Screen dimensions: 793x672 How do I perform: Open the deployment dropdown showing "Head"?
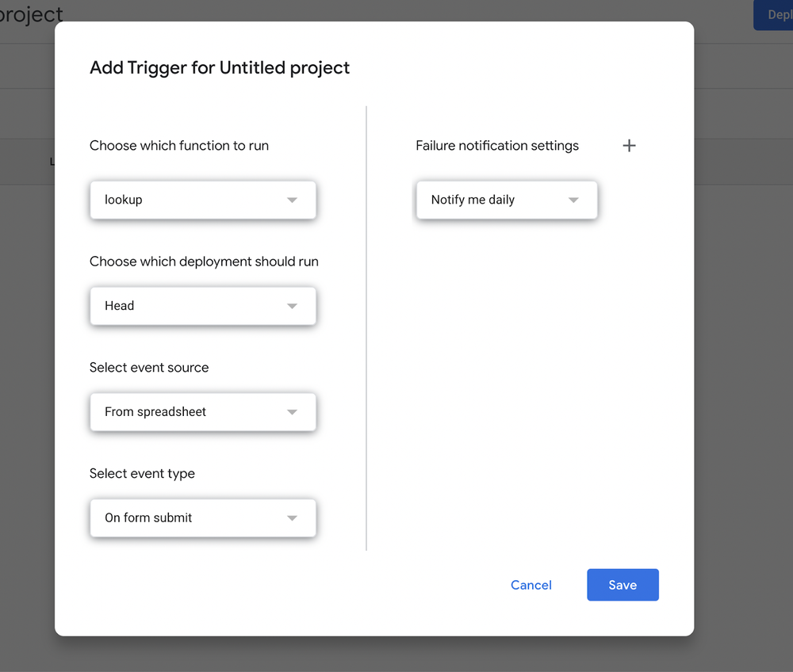(x=202, y=306)
